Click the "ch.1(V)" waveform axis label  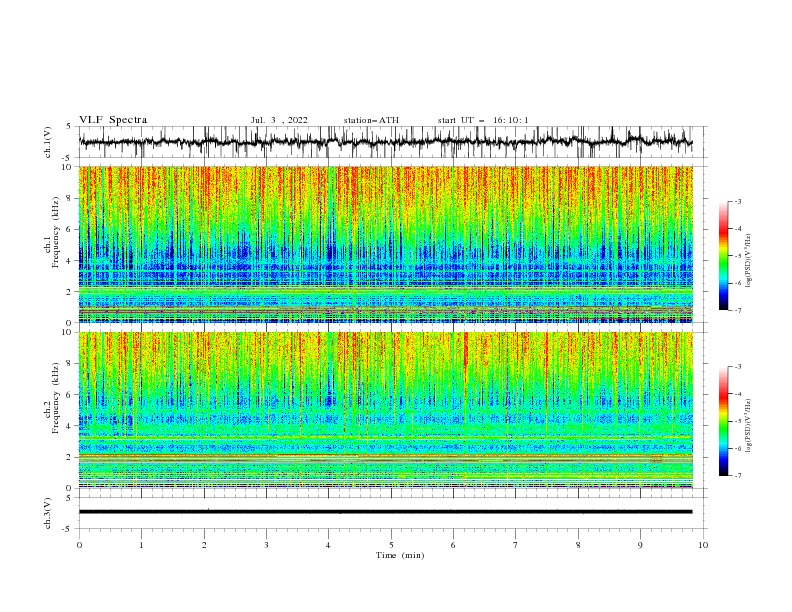[x=48, y=142]
